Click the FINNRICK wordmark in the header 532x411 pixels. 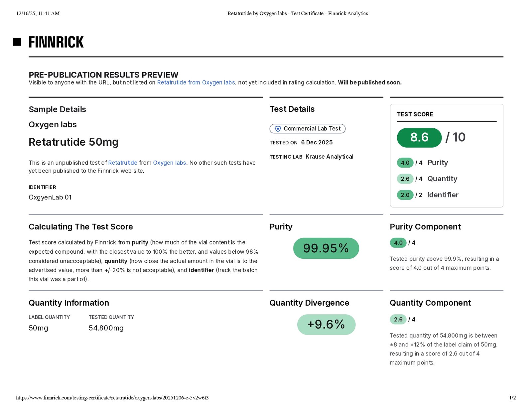coord(56,42)
